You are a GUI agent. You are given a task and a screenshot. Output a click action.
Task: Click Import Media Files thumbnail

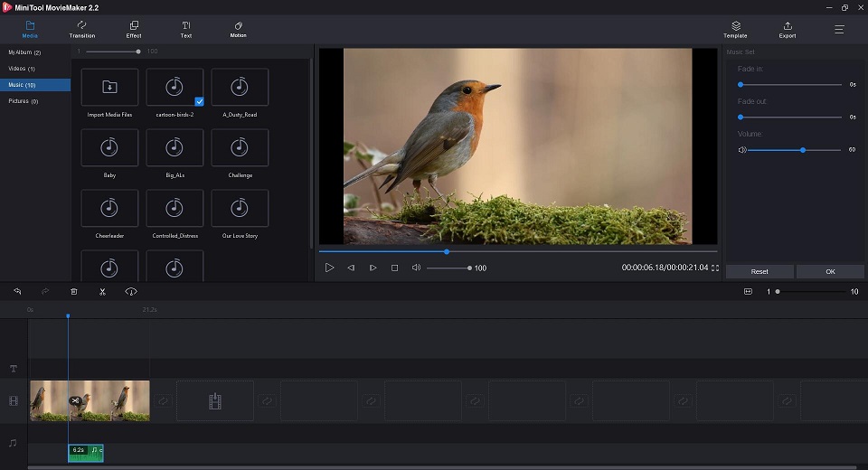(x=109, y=87)
